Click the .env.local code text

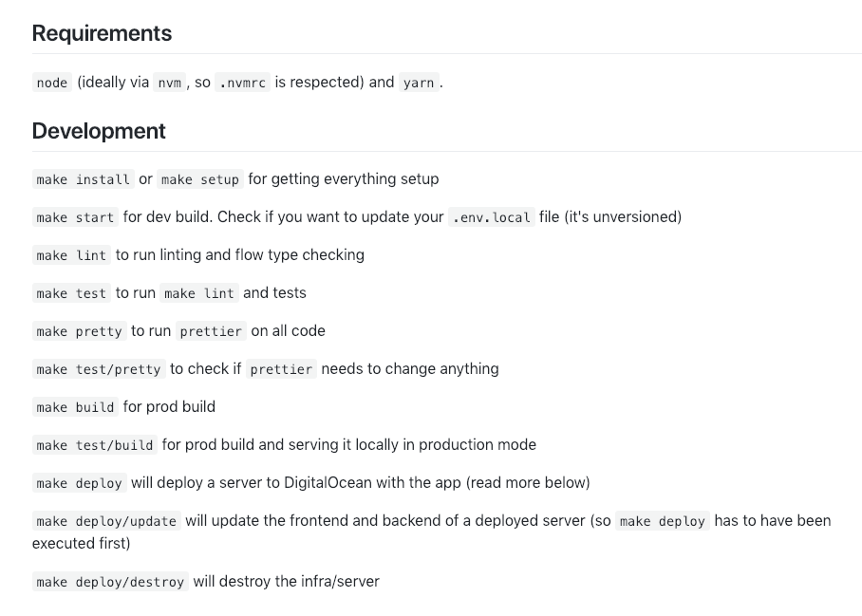(x=492, y=217)
